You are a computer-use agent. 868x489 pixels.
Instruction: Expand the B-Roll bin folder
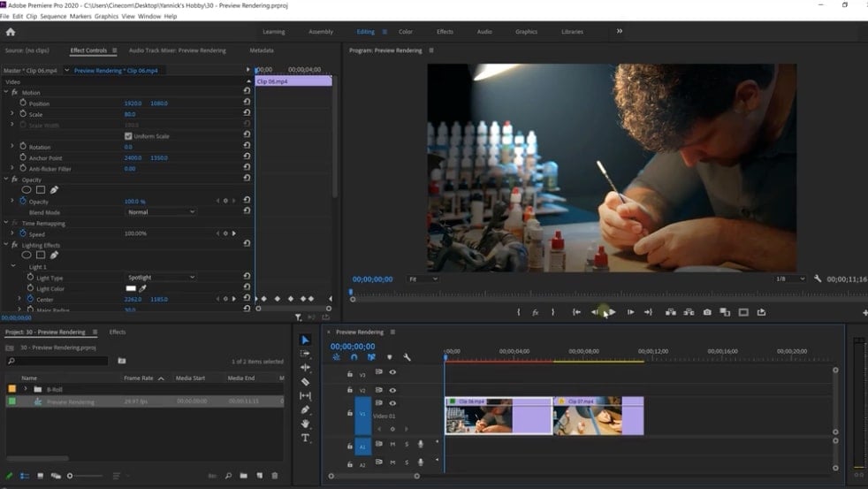[25, 388]
